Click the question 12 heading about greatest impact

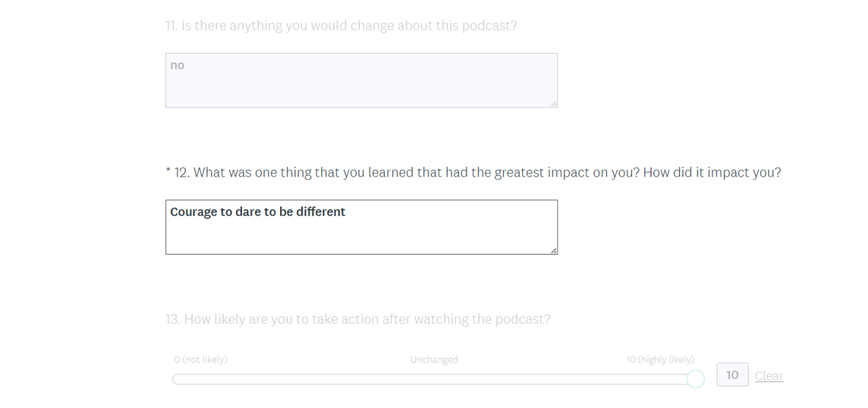(x=475, y=172)
